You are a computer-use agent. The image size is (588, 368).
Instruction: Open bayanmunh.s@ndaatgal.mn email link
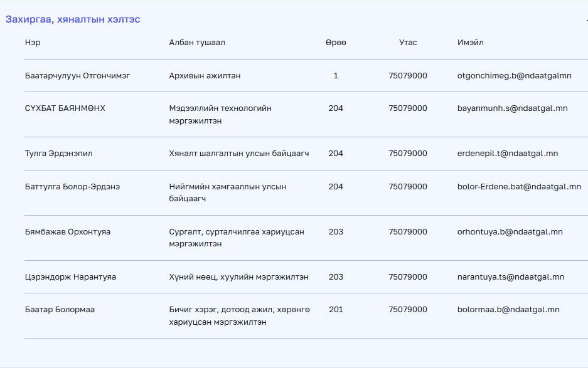pos(512,108)
